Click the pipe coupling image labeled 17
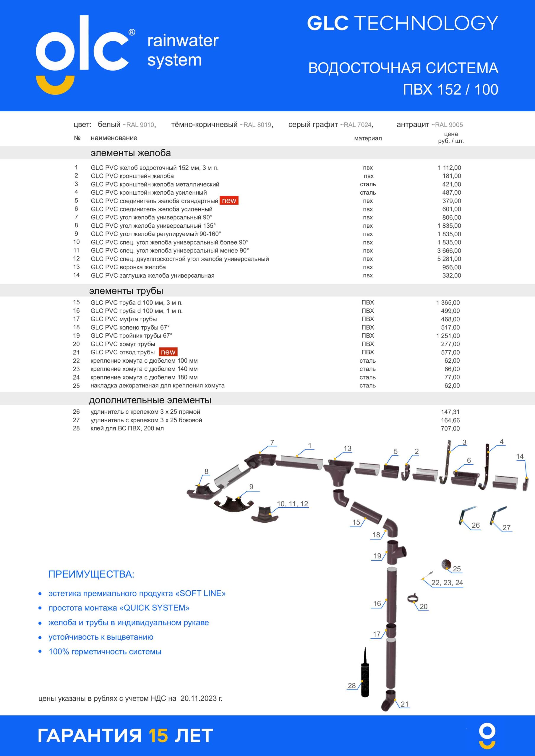 click(x=391, y=630)
